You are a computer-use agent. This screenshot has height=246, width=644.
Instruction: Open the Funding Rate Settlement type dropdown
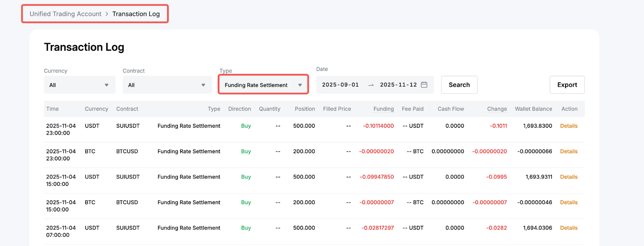(263, 85)
